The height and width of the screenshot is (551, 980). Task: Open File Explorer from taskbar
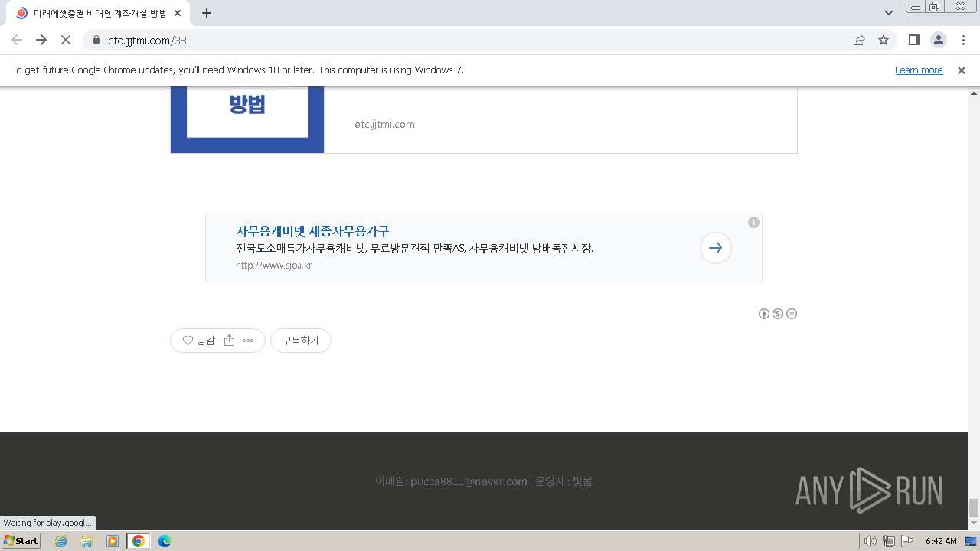tap(87, 541)
